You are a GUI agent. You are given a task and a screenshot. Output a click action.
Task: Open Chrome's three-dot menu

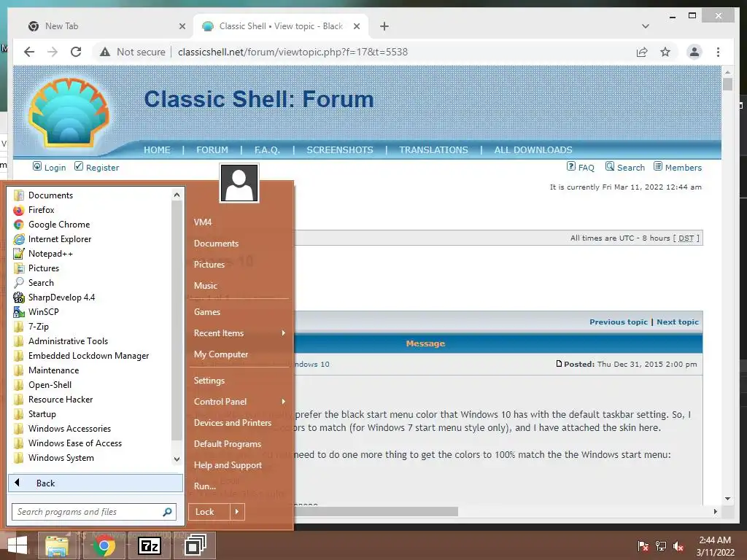718,52
